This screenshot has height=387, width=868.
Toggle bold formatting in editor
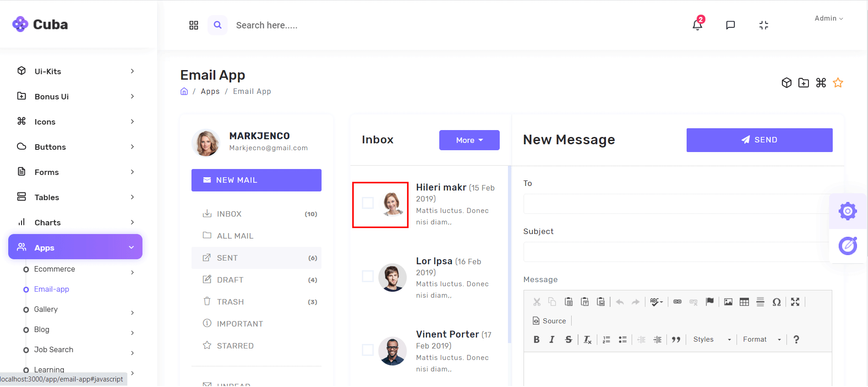[x=536, y=339]
